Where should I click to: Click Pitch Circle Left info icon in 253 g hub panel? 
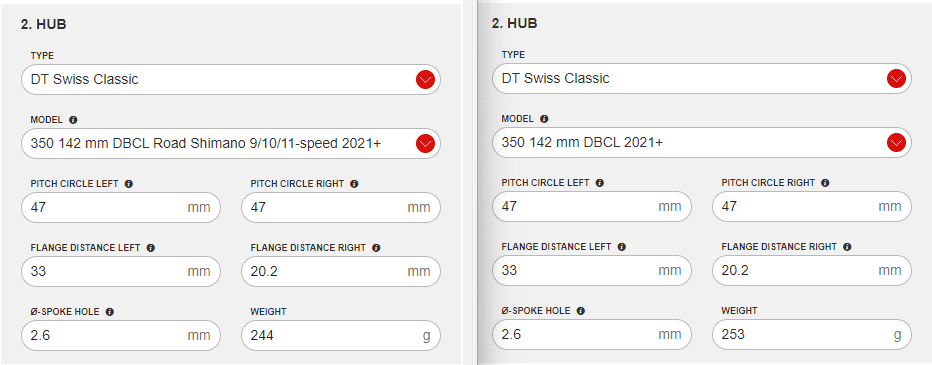[600, 183]
